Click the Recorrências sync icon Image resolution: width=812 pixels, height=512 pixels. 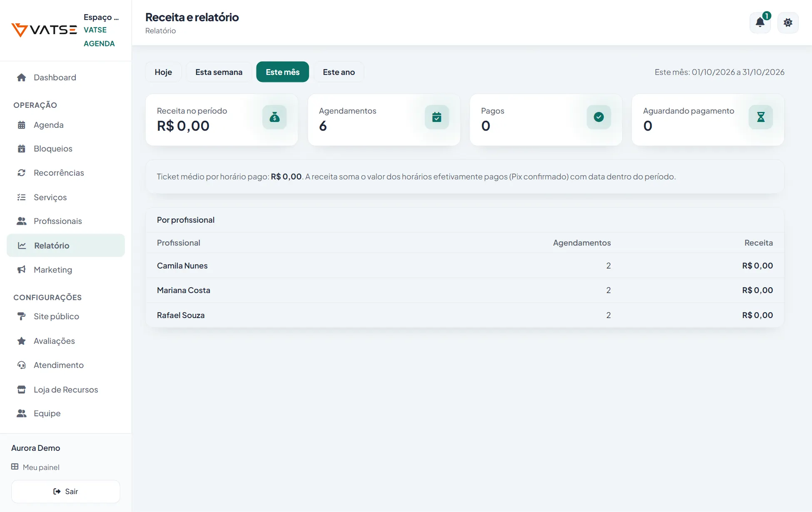(x=22, y=173)
